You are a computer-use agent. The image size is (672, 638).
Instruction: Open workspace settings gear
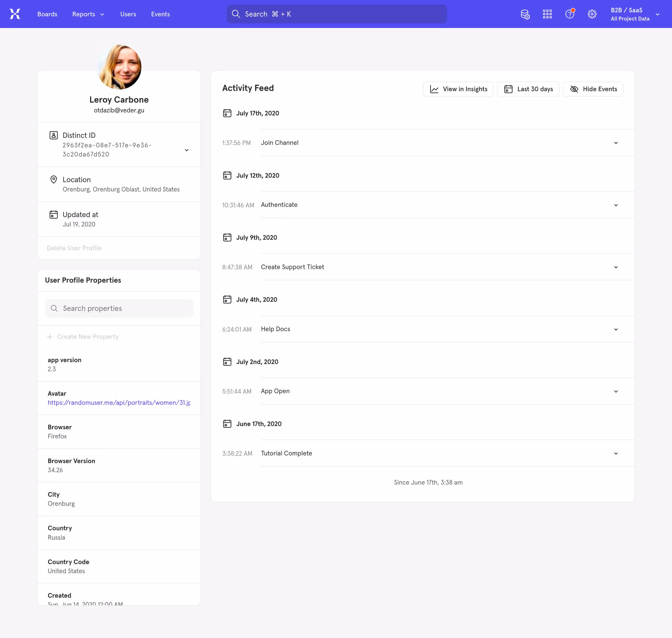592,14
